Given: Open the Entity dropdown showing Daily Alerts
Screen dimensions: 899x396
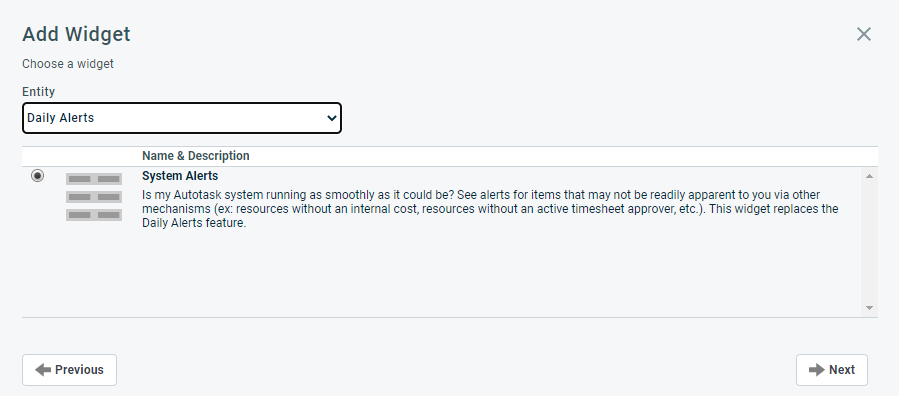Looking at the screenshot, I should click(182, 118).
